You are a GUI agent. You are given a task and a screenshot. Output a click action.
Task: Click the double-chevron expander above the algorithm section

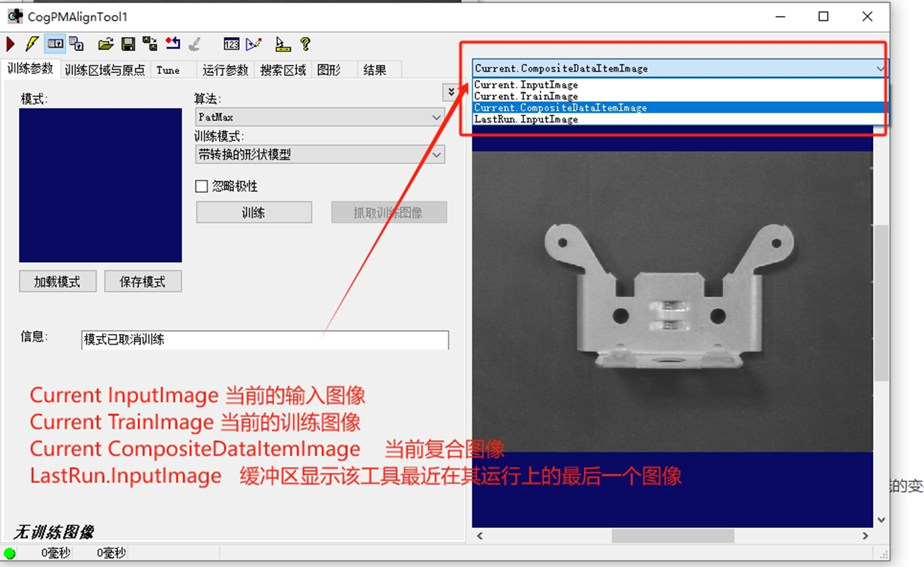450,92
